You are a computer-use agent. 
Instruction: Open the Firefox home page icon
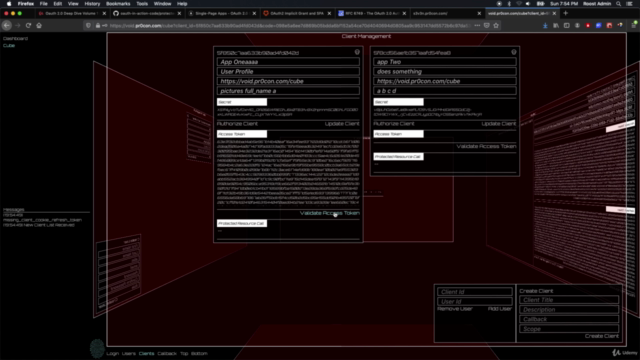pos(39,25)
